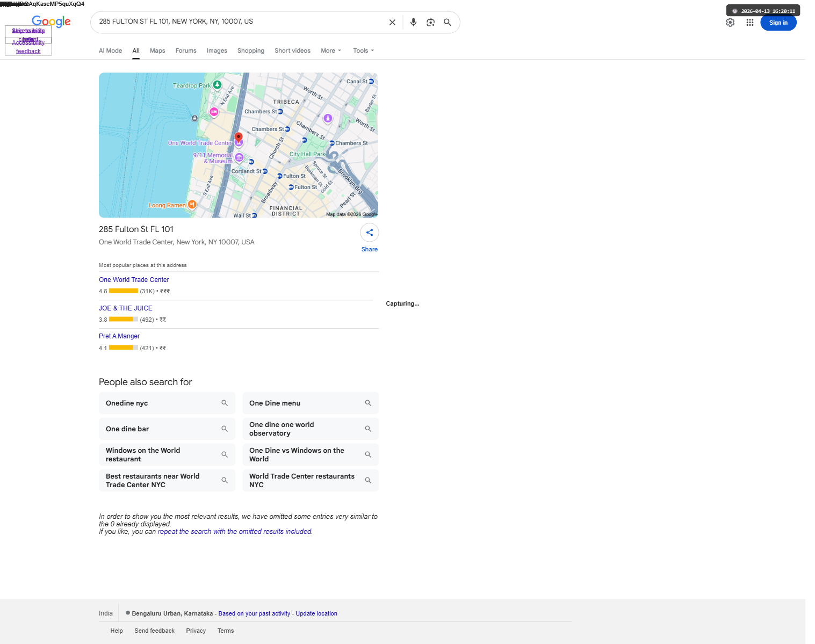Open search by image camera icon
Screen dimensions: 815x644
click(430, 23)
